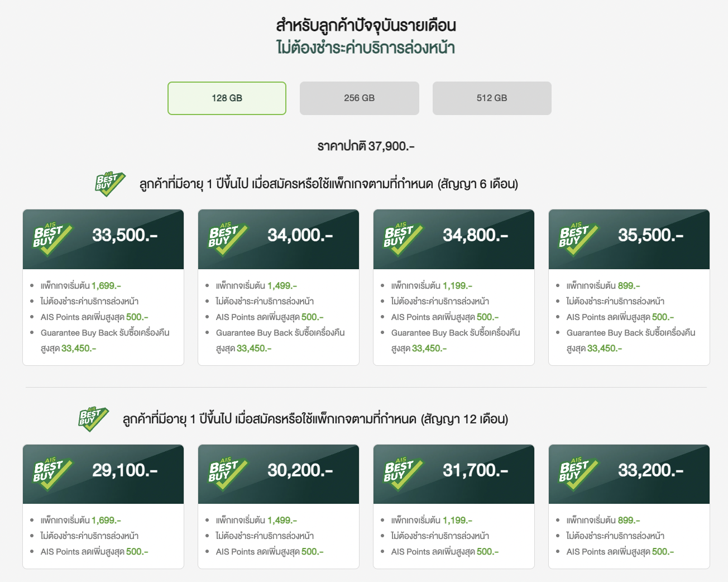Screen dimensions: 728x582
Task: Click Best Buy badge on 33,500.- card
Action: tap(53, 239)
